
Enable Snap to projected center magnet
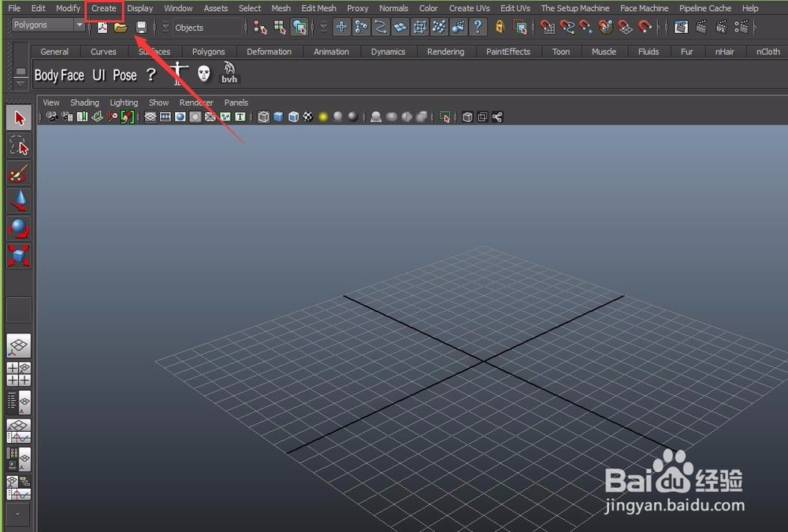tap(605, 27)
